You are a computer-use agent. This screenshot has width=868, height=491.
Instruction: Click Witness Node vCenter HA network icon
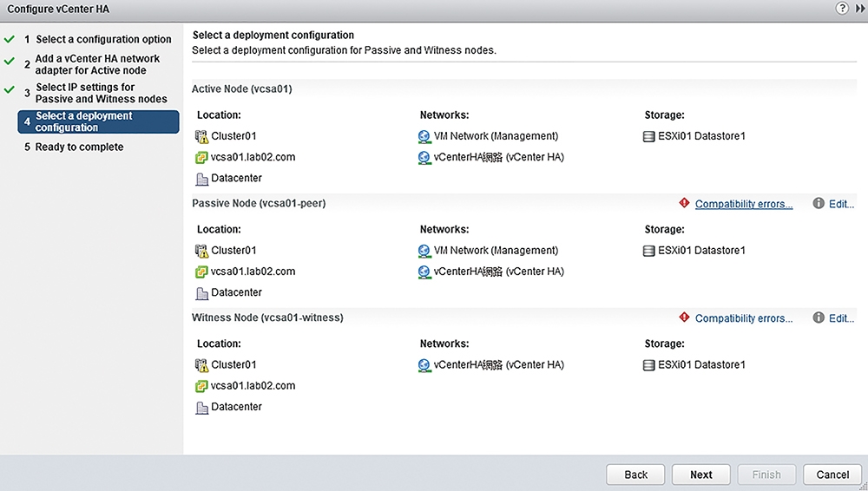[424, 365]
